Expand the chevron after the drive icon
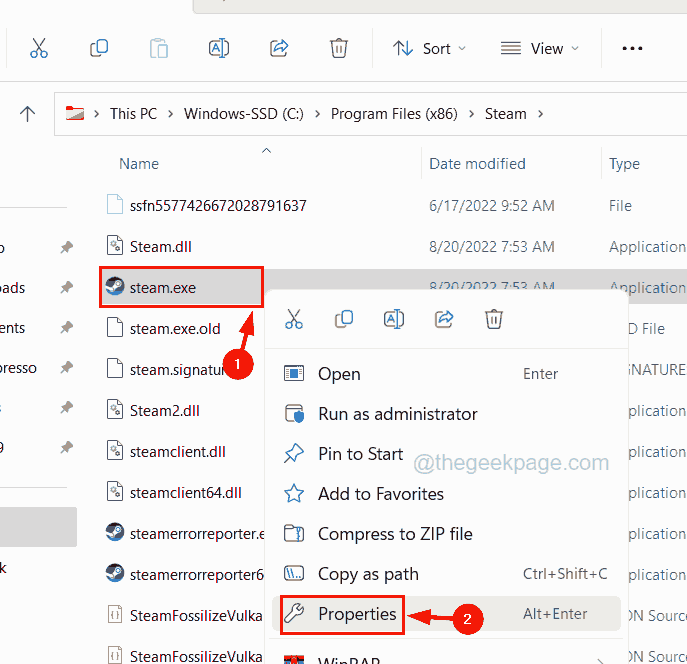Image resolution: width=687 pixels, height=664 pixels. pyautogui.click(x=96, y=114)
